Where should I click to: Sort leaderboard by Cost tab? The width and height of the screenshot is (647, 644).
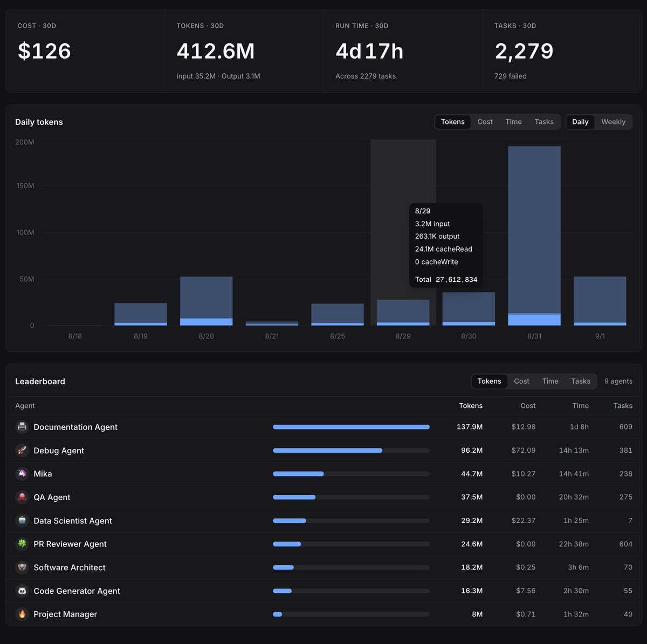click(x=521, y=381)
